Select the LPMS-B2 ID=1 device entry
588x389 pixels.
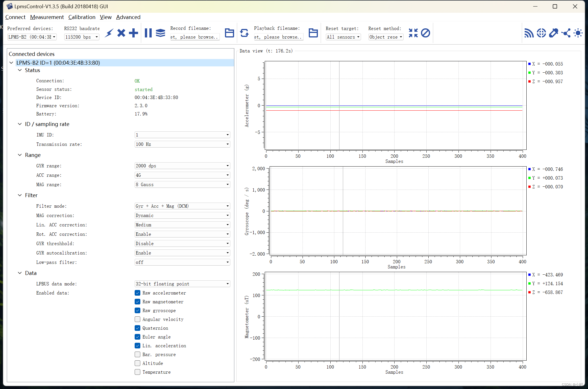(x=58, y=63)
